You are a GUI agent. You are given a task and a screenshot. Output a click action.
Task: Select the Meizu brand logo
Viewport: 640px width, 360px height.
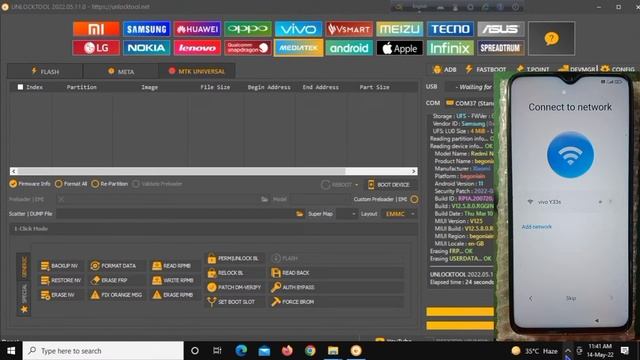[x=400, y=29]
